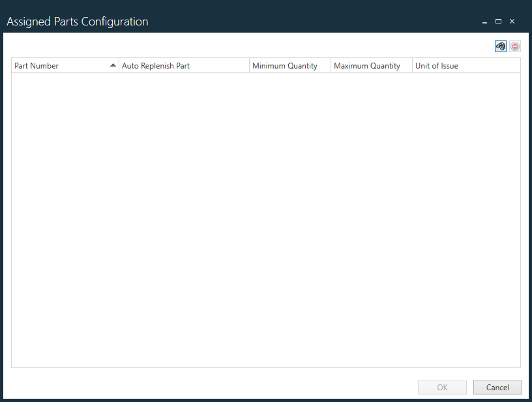532x402 pixels.
Task: Click the toolbar strip beside the icons
Action: click(x=261, y=46)
